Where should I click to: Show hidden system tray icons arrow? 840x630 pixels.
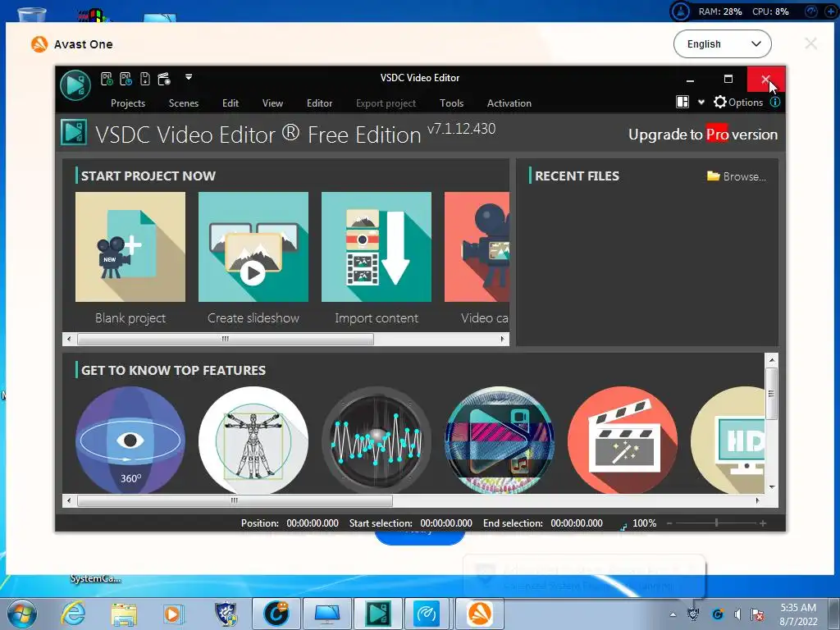click(x=673, y=614)
